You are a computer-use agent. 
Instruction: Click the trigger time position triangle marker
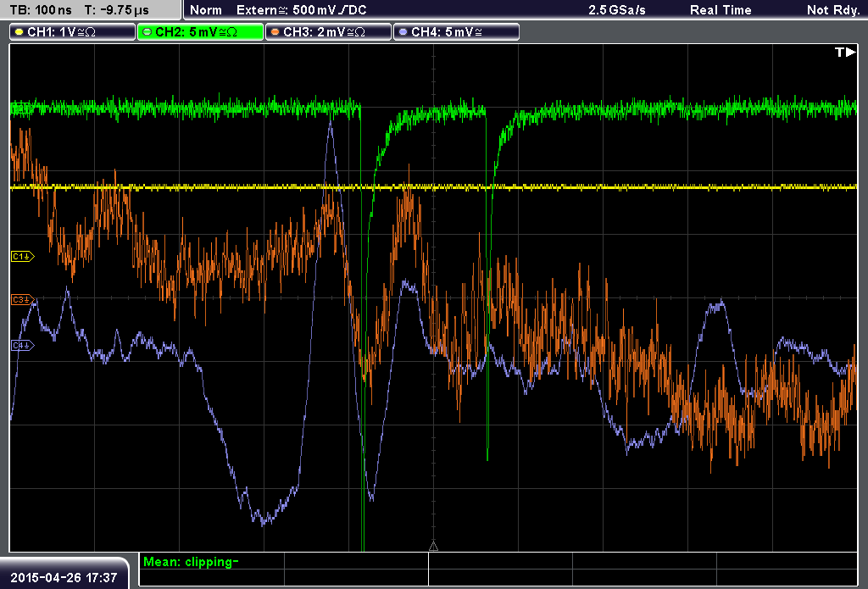433,547
